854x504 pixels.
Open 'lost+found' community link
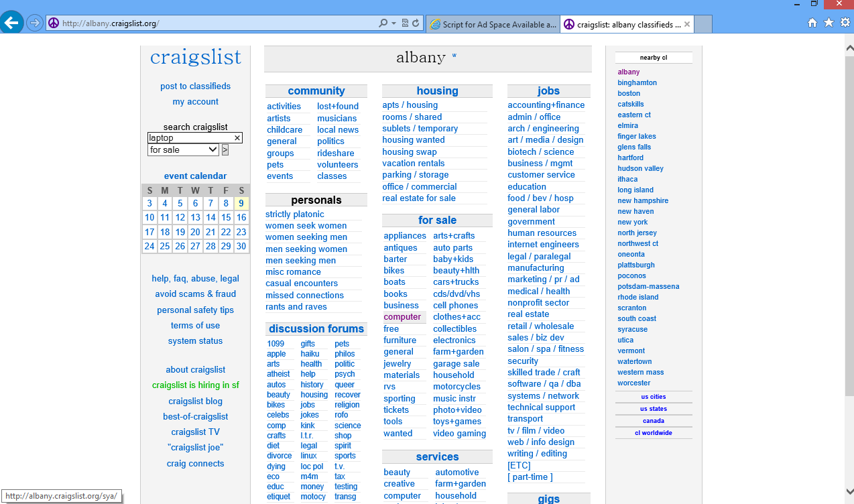(338, 107)
